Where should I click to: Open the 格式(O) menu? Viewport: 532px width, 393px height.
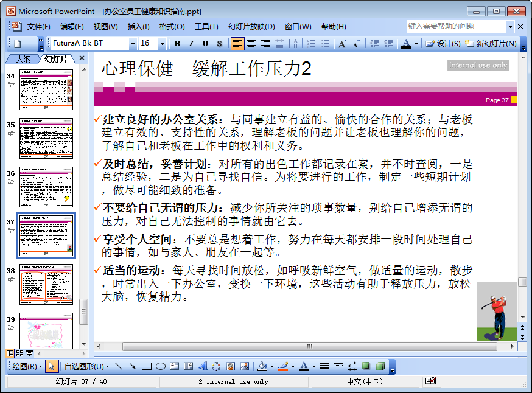[x=172, y=26]
